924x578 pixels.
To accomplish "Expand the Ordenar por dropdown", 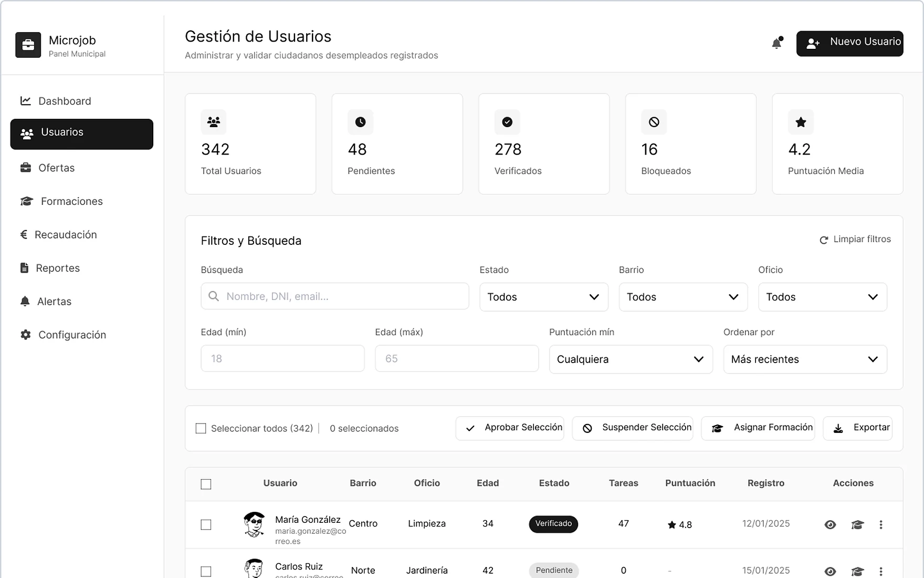I will coord(805,359).
